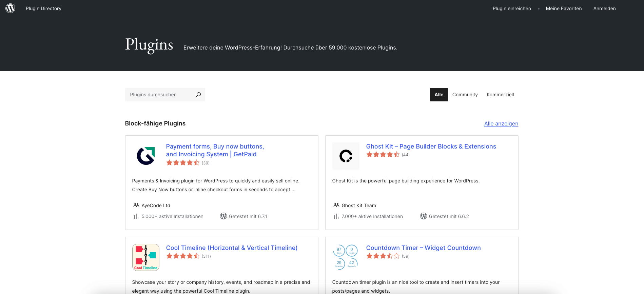Click Getestet mit 6.7.1 text
This screenshot has height=294, width=644.
[248, 216]
